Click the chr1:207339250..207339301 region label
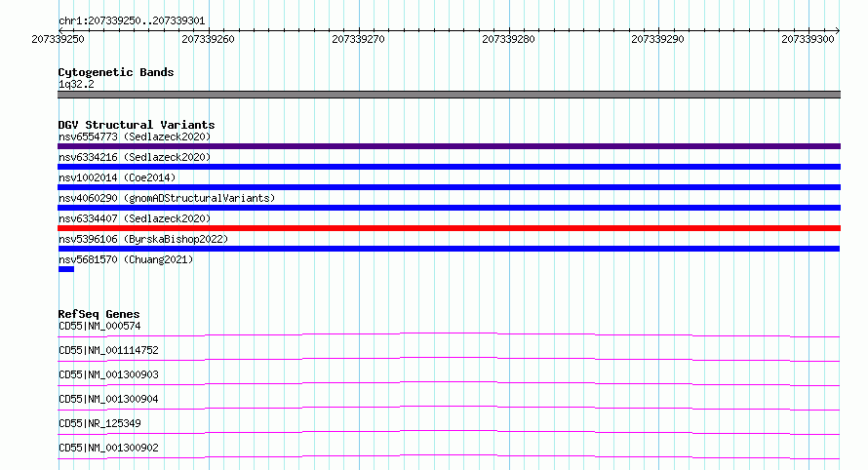This screenshot has height=470, width=868. point(132,20)
